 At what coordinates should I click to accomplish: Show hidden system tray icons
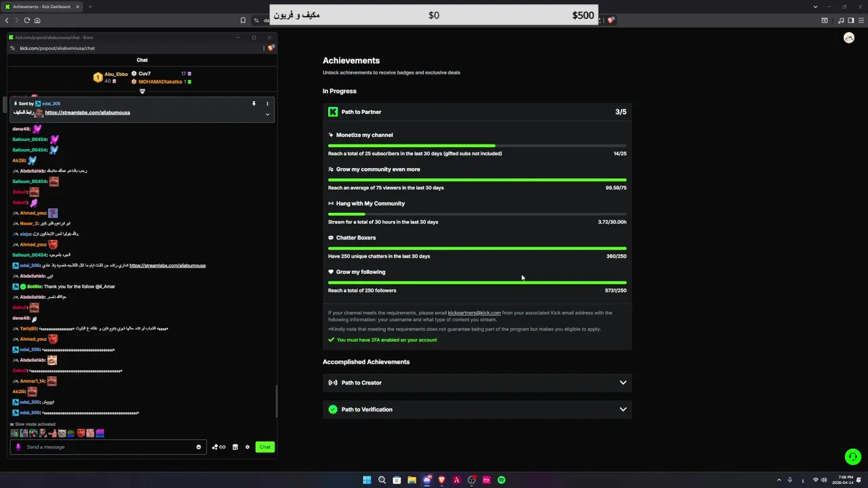(x=779, y=480)
